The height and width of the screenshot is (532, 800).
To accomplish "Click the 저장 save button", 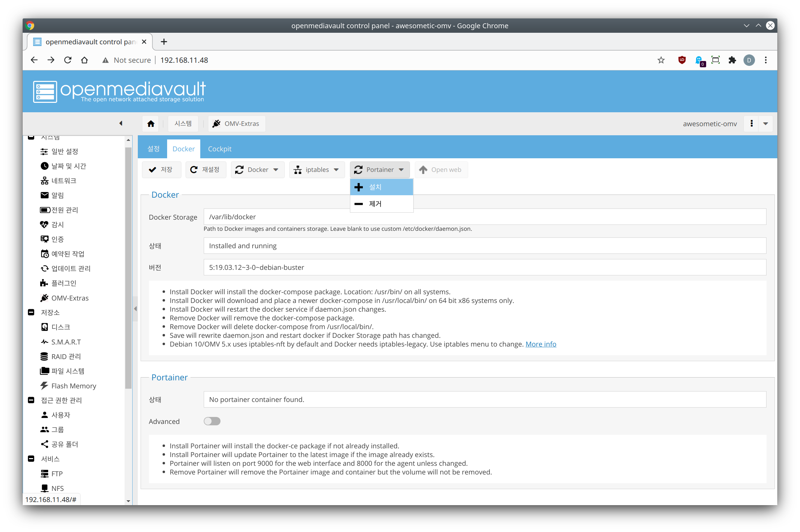I will tap(161, 170).
